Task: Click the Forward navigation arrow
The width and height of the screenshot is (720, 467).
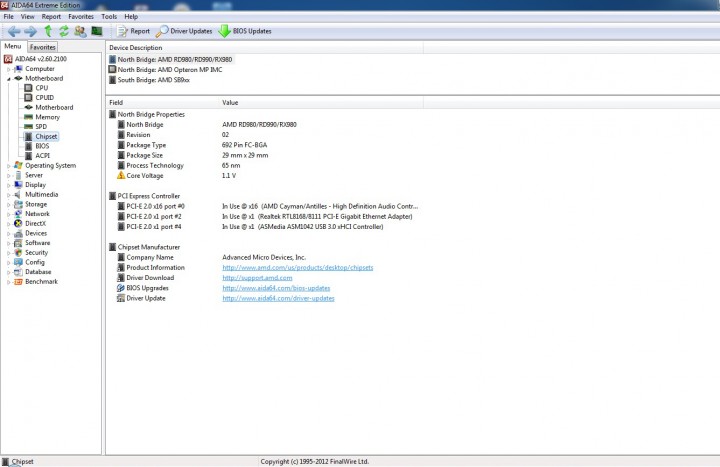Action: [x=30, y=31]
